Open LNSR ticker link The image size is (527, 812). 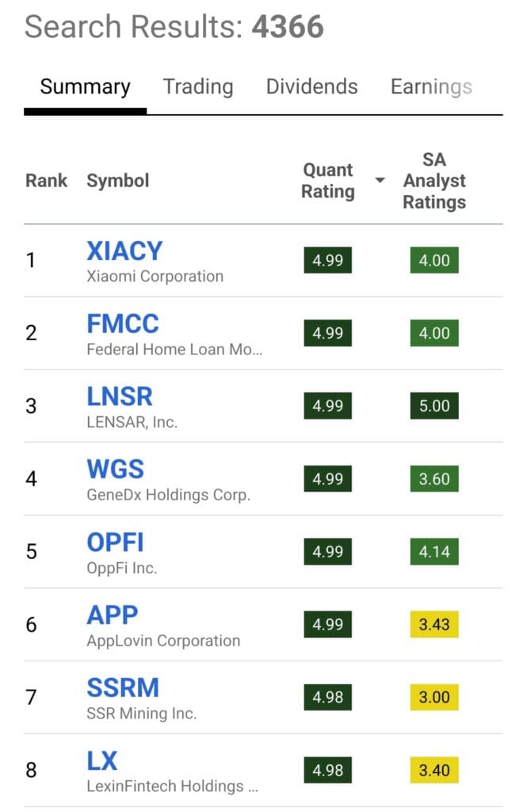120,396
